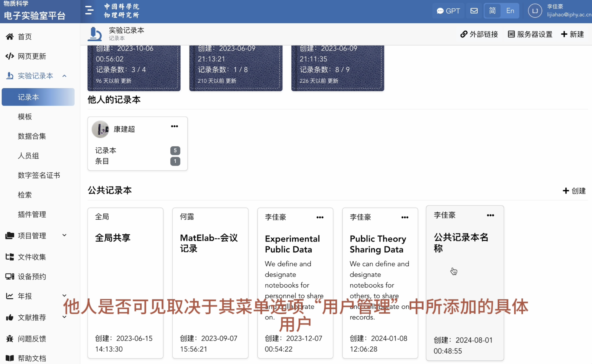Open the mail envelope icon
The image size is (592, 364).
point(474,11)
